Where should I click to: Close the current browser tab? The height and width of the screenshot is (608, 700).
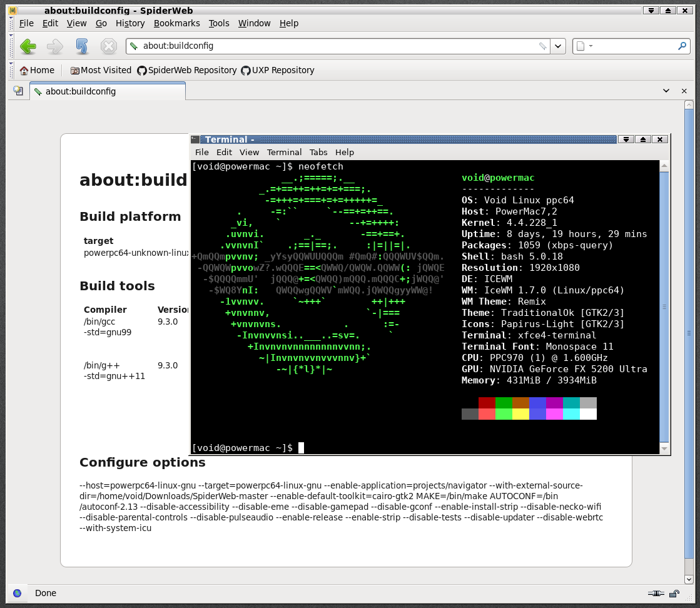(684, 91)
